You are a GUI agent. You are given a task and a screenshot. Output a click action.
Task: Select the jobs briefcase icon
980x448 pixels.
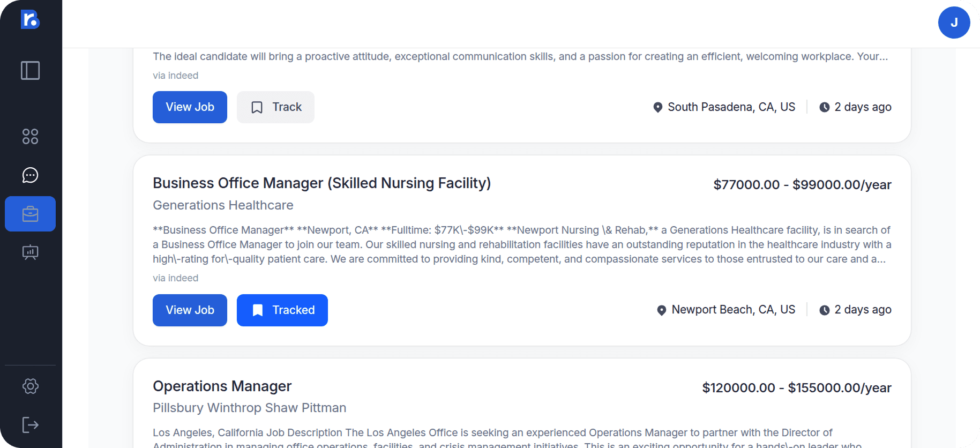(x=30, y=214)
